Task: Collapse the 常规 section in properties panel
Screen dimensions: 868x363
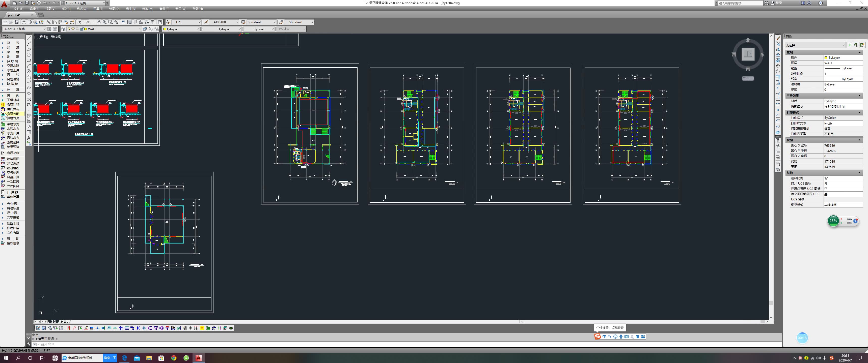Action: click(x=859, y=52)
